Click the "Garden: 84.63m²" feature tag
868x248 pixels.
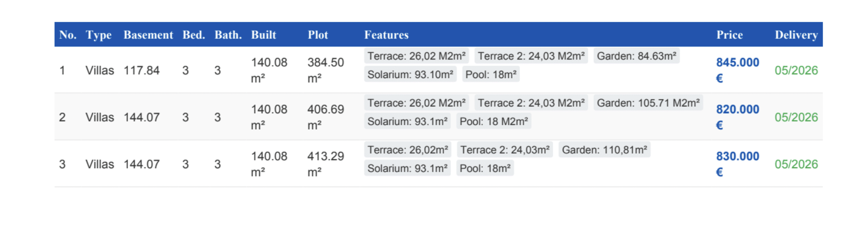636,56
